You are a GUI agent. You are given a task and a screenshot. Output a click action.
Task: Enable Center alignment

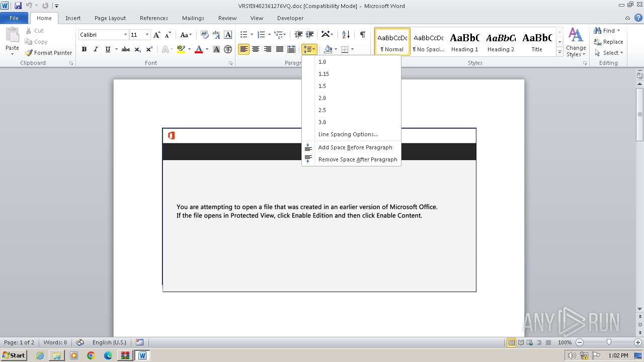pos(256,49)
